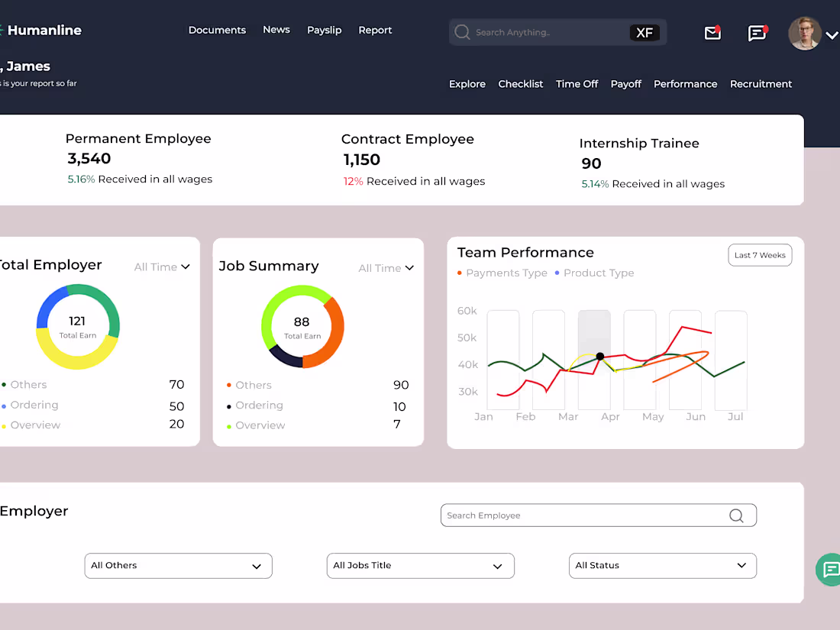Screen dimensions: 840x630
Task: Click the Team Performance heading
Action: (525, 252)
